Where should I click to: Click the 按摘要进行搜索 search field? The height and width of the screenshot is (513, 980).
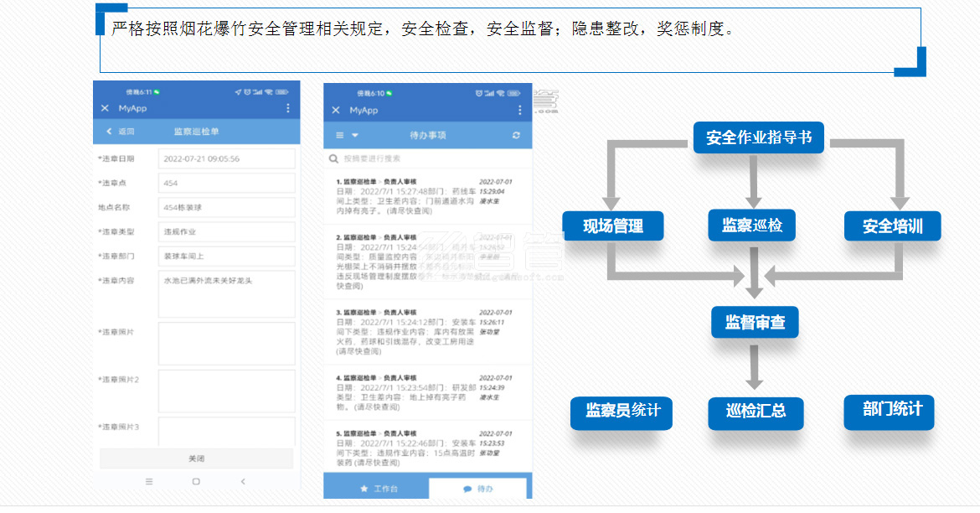pos(427,159)
